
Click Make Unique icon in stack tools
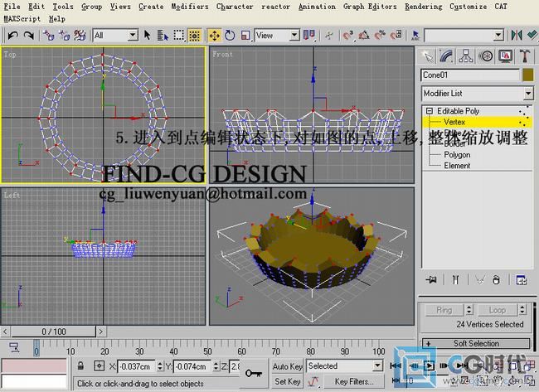coord(480,279)
